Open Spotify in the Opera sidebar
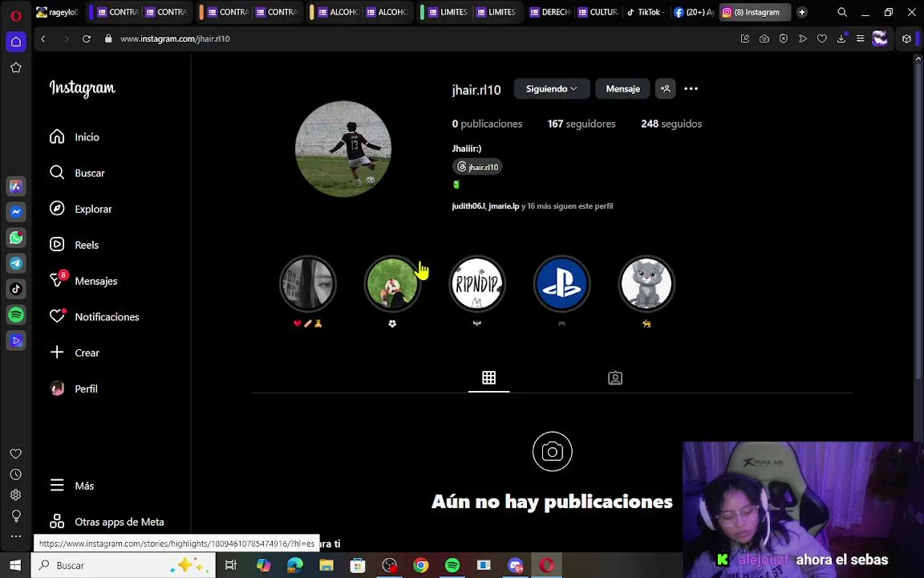This screenshot has width=924, height=578. 16,315
